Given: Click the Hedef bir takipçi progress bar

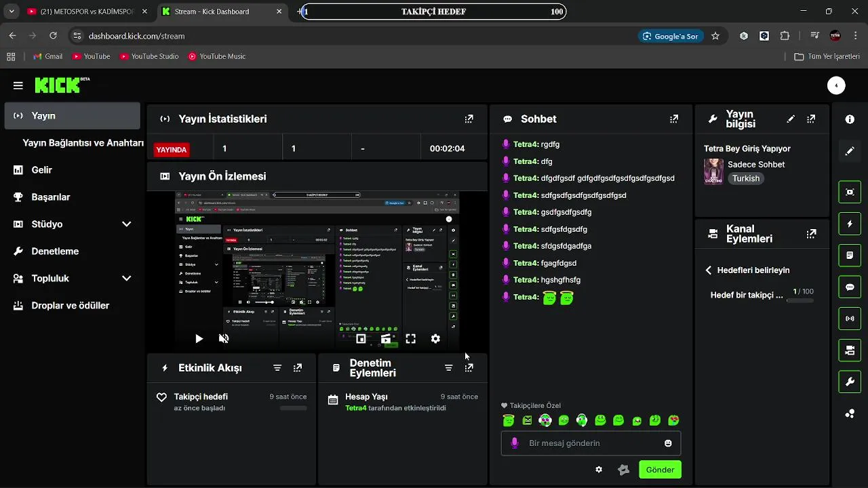Looking at the screenshot, I should point(800,300).
